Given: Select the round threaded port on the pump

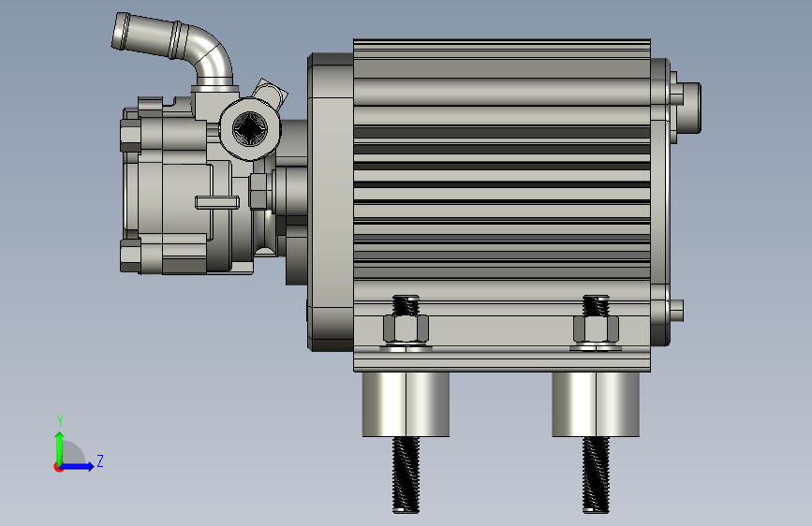Looking at the screenshot, I should (x=250, y=129).
